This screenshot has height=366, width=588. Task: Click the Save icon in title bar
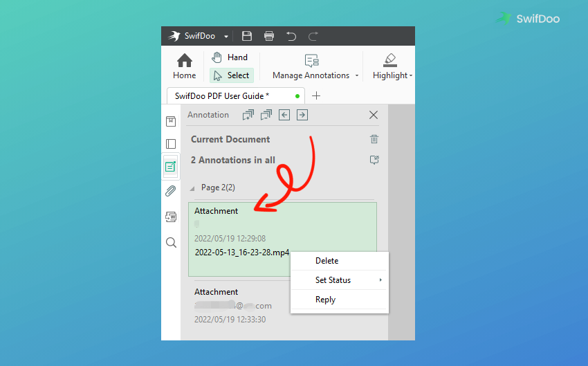click(x=247, y=36)
